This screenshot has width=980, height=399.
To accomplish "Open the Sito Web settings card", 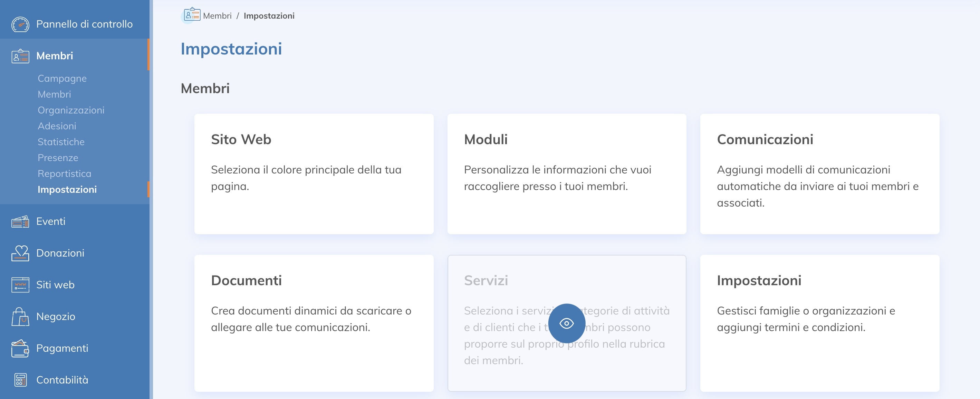I will coord(314,174).
